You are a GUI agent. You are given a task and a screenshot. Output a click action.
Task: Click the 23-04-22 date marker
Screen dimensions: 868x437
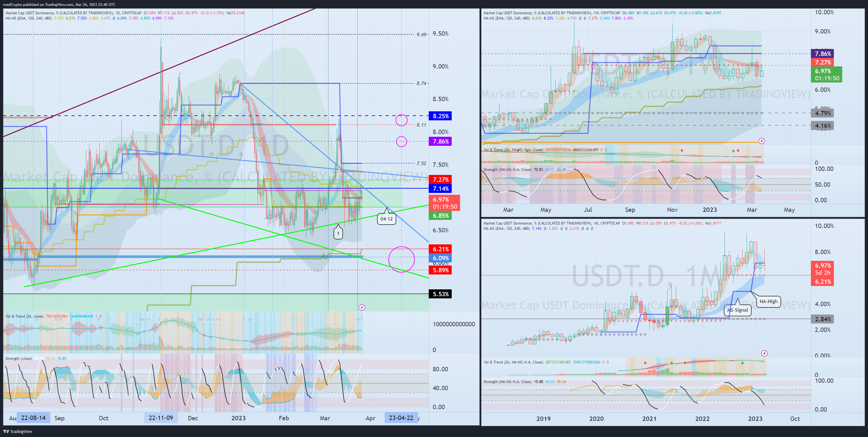(401, 418)
